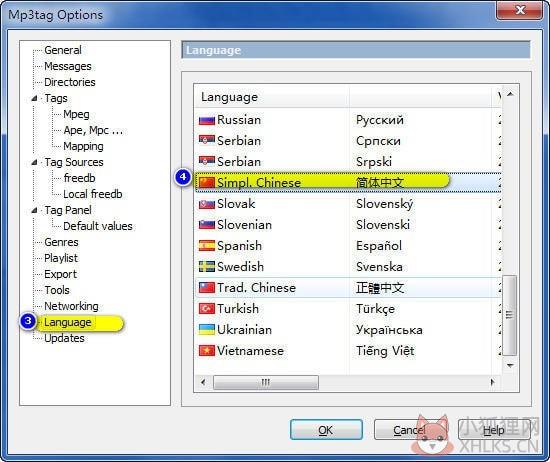The height and width of the screenshot is (462, 550).
Task: Select Tags in the options tree
Action: [x=56, y=98]
